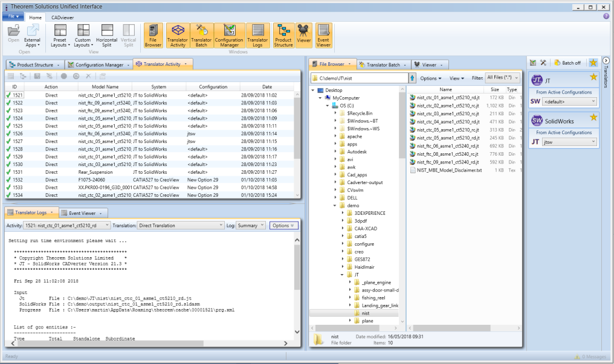This screenshot has height=364, width=614.
Task: Click the purple SolidWorks translator icon
Action: point(537,120)
